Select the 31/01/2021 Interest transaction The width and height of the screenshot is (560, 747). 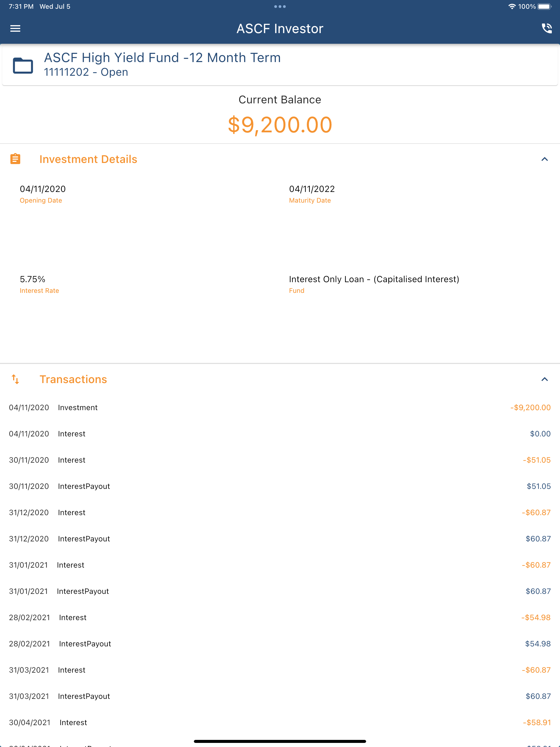click(x=280, y=565)
